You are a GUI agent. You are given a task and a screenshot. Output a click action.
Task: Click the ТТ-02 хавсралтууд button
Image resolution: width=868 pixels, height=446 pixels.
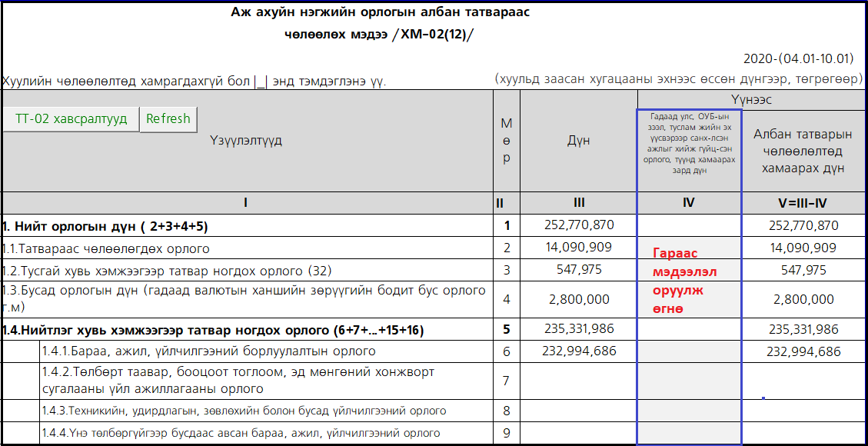click(71, 119)
